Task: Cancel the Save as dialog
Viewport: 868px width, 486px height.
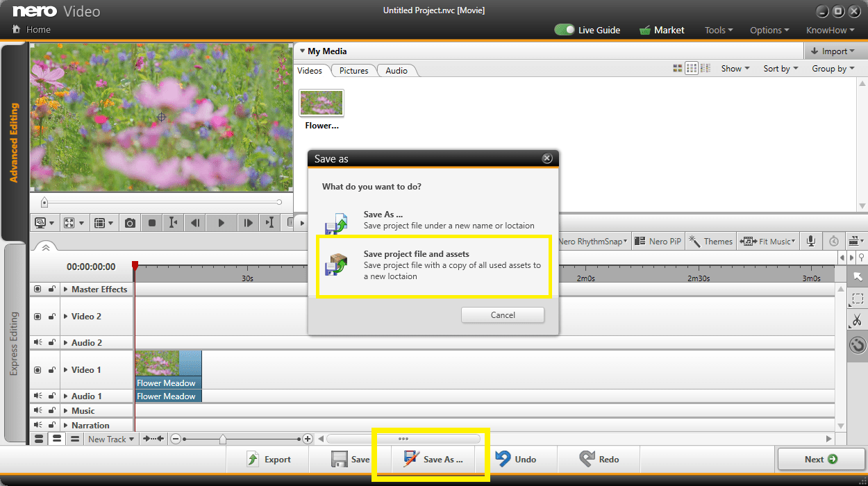Action: pyautogui.click(x=502, y=315)
